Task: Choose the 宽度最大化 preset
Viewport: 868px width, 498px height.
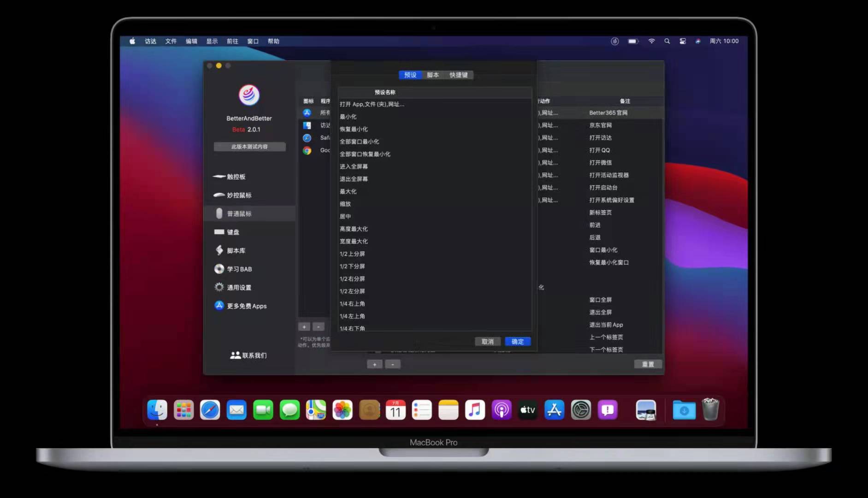Action: click(435, 241)
